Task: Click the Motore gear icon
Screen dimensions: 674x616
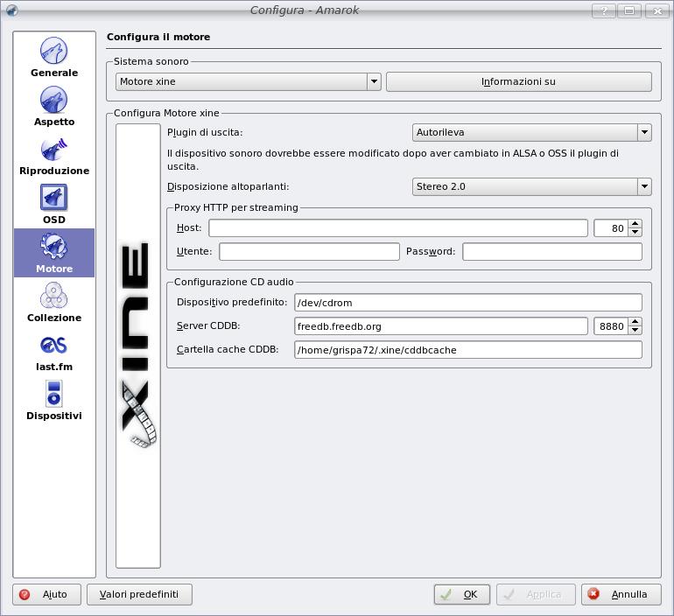Action: [54, 247]
